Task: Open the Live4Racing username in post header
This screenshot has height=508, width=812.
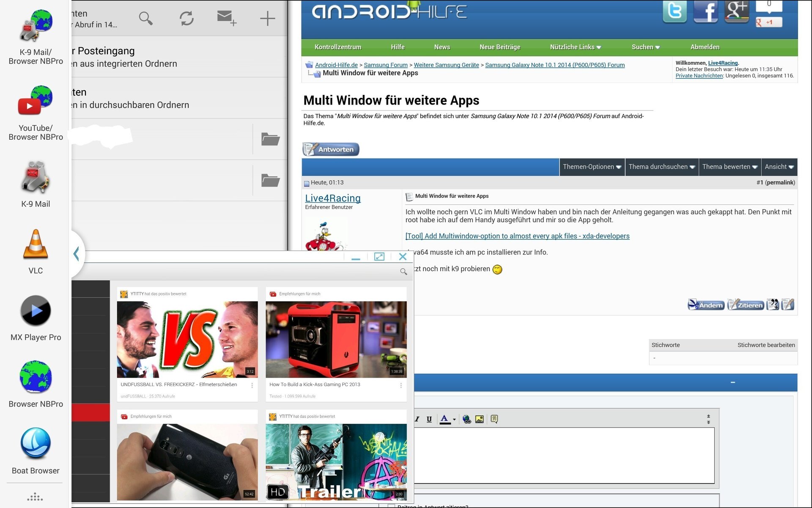Action: coord(333,198)
